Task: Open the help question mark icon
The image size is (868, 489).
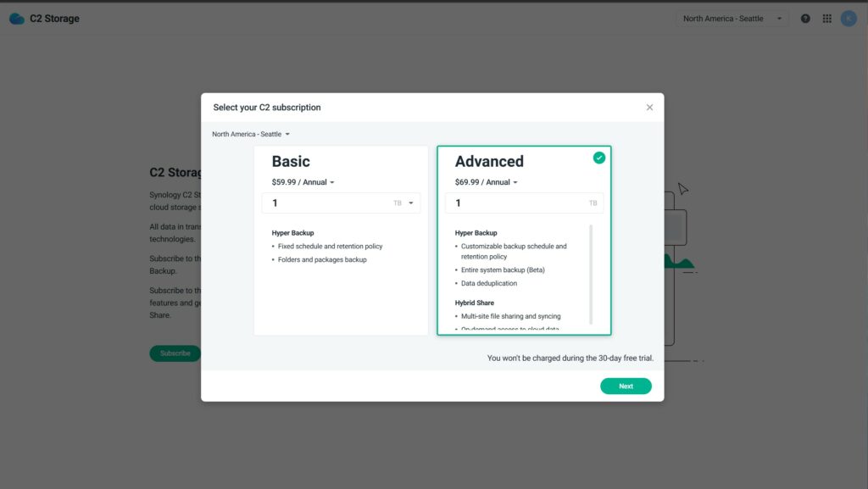Action: click(804, 19)
